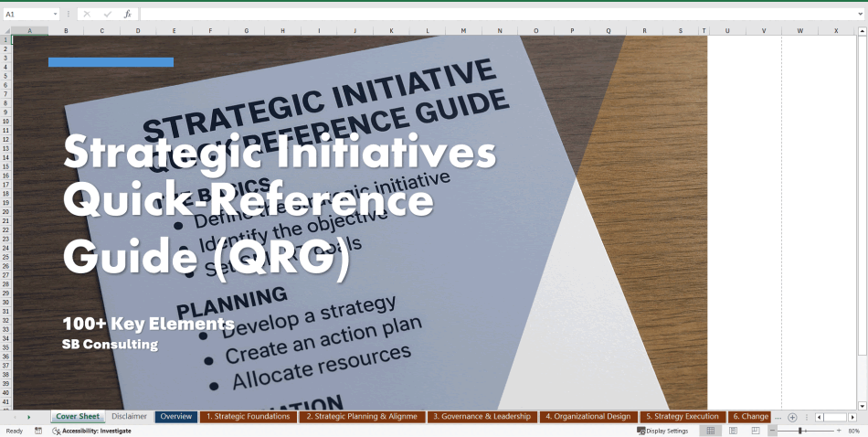This screenshot has height=437, width=868.
Task: Click the Ready status indicator
Action: (15, 431)
